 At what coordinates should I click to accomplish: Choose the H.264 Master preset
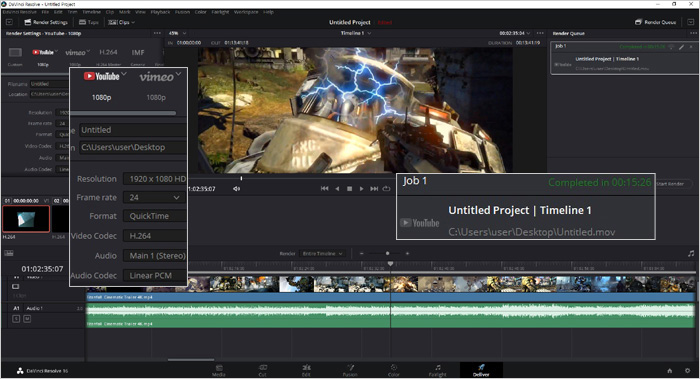tap(108, 52)
